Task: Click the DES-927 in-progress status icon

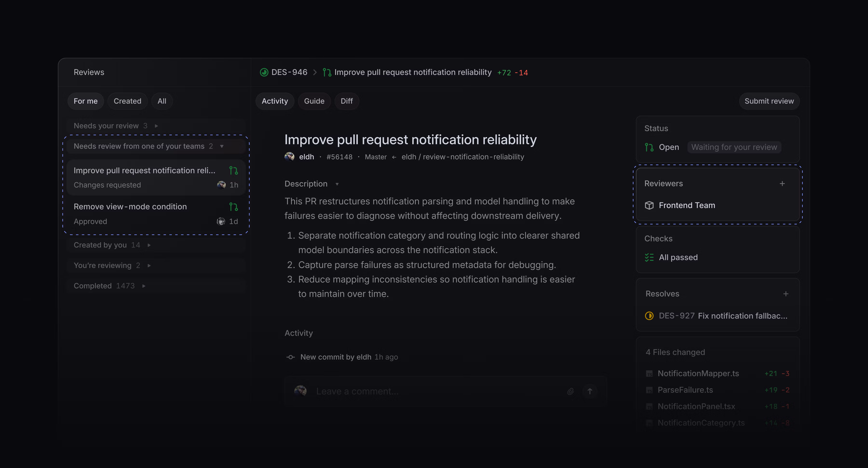Action: point(649,316)
